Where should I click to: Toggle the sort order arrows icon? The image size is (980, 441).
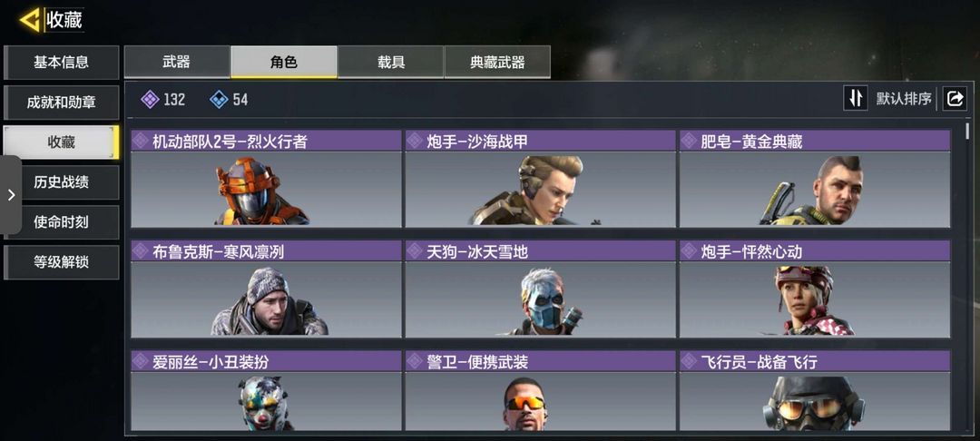[x=855, y=98]
